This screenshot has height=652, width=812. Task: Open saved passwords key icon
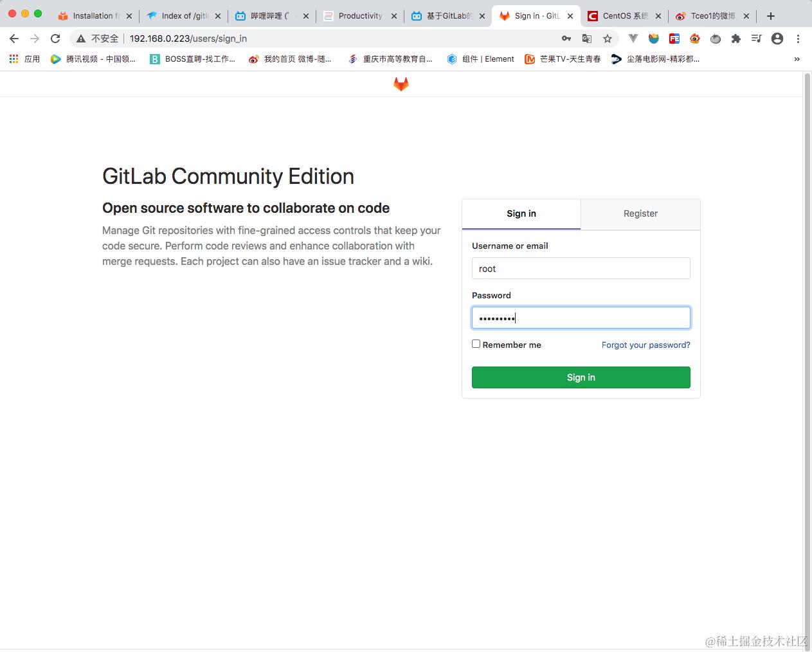pos(566,39)
